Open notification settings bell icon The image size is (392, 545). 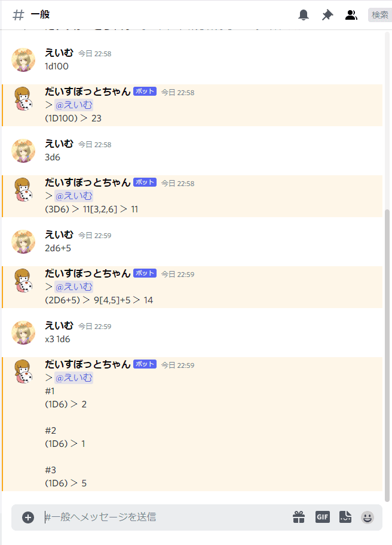(x=304, y=15)
